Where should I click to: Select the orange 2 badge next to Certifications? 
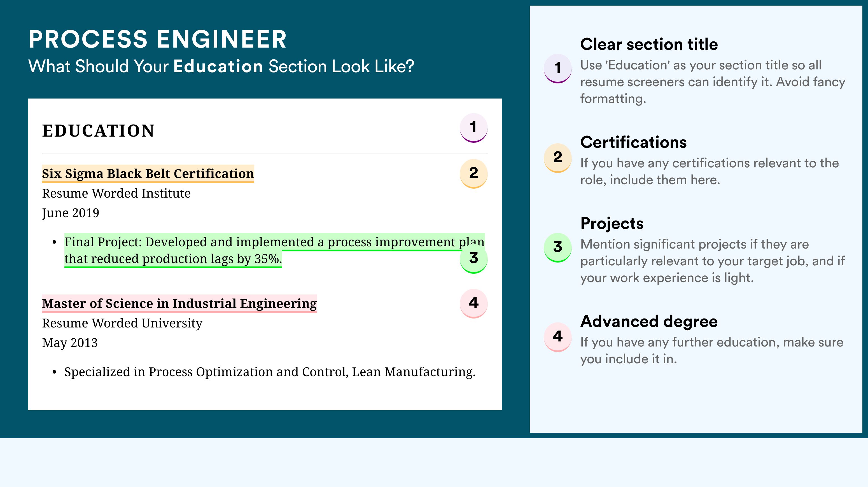click(557, 158)
